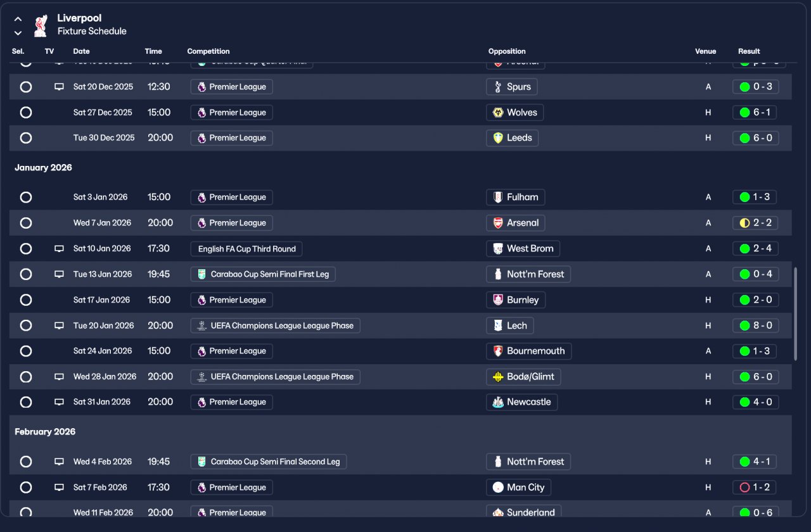Sort fixtures by Date column header
This screenshot has width=811, height=532.
(x=81, y=51)
